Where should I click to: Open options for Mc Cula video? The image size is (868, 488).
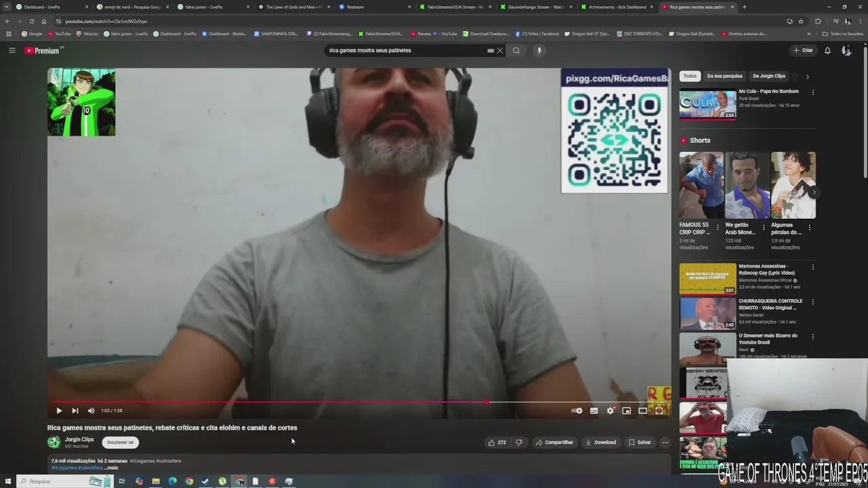pos(812,92)
